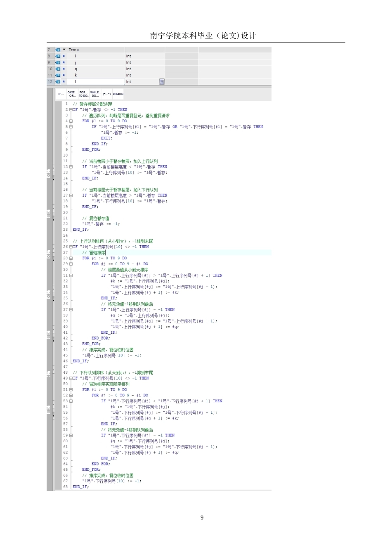Click line number 47 in the gutter
The image size is (392, 555).
pyautogui.click(x=65, y=367)
